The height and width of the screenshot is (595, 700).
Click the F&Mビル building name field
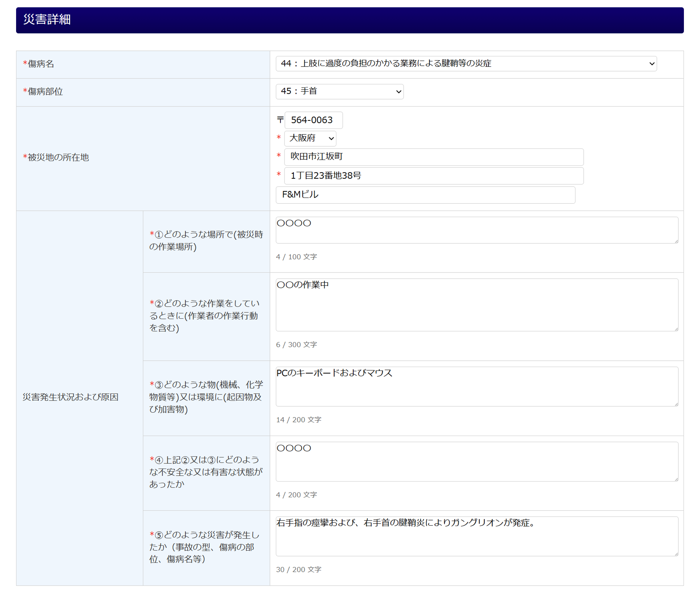(425, 195)
